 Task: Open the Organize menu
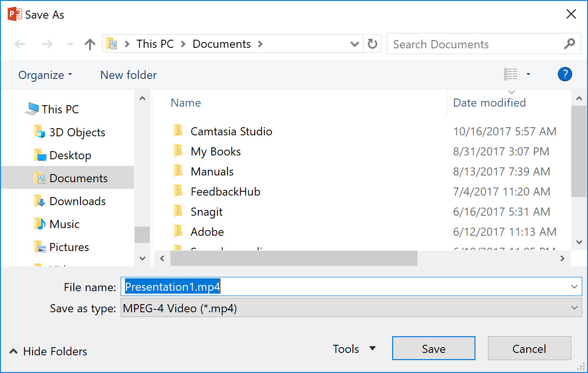(45, 75)
